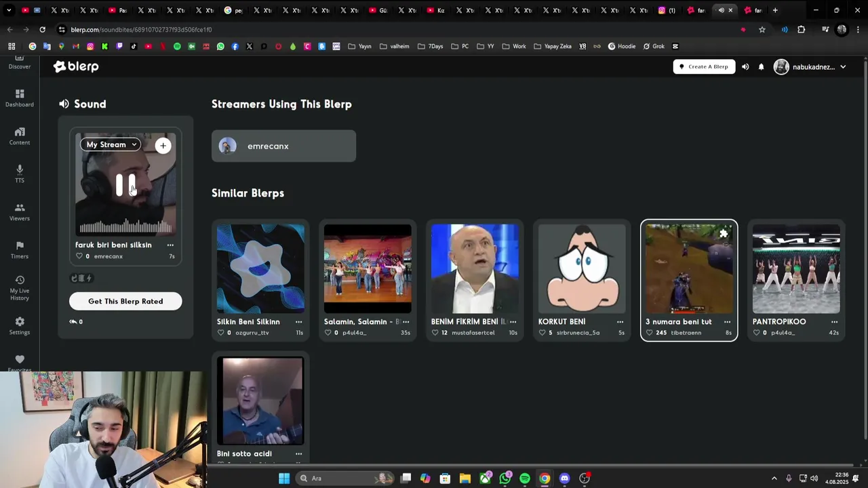Image resolution: width=868 pixels, height=488 pixels.
Task: Open the TTS microphone section
Action: coord(20,174)
